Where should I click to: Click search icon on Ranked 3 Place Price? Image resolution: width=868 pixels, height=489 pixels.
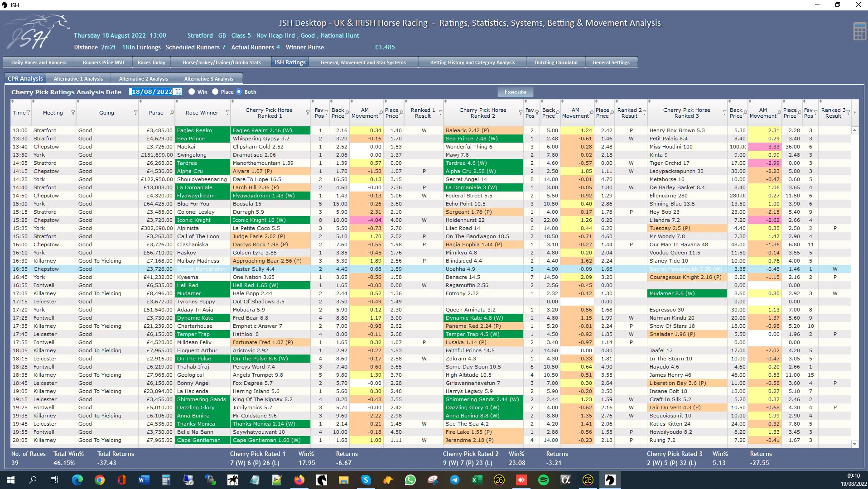tap(799, 112)
